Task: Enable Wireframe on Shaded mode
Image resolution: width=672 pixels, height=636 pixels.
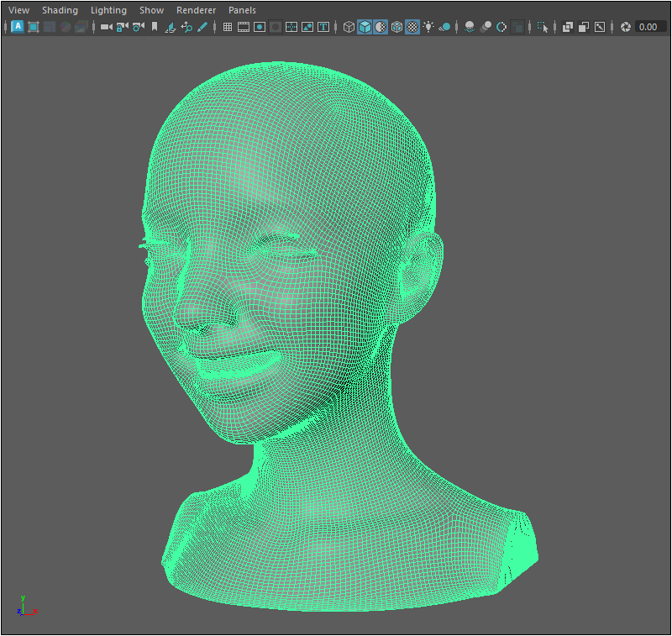Action: pyautogui.click(x=396, y=27)
